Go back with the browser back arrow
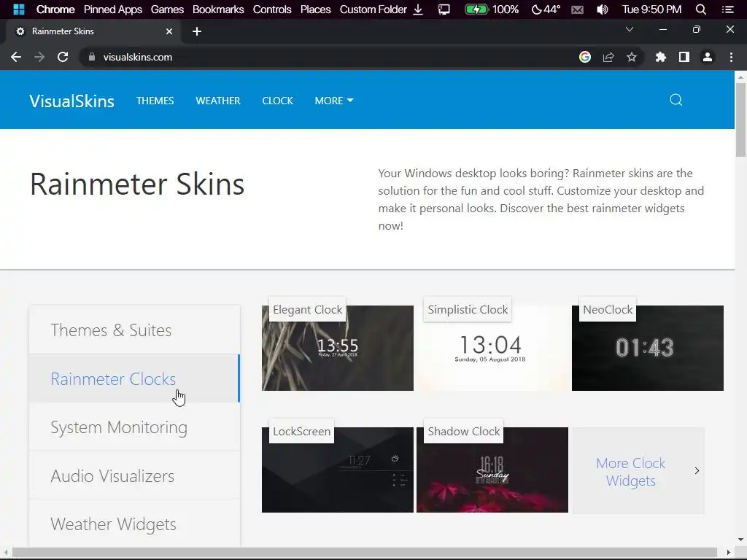747x560 pixels. click(16, 57)
